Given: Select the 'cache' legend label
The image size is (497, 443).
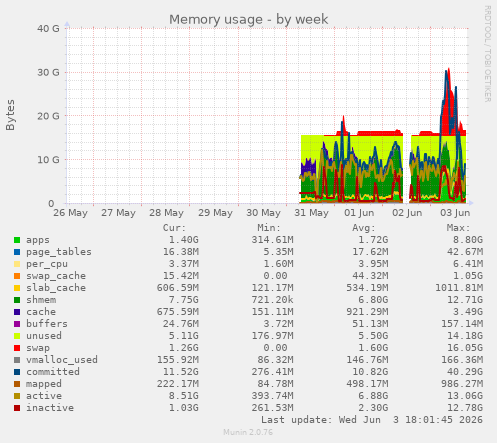Looking at the screenshot, I should 41,312.
